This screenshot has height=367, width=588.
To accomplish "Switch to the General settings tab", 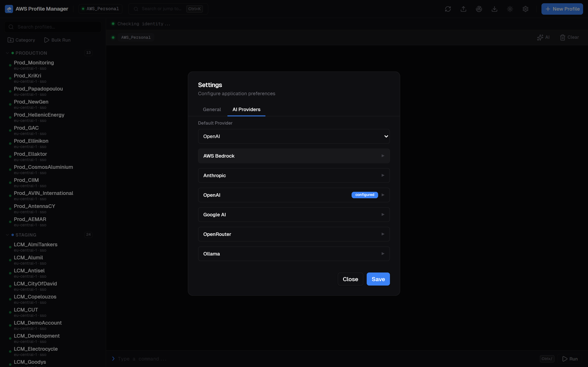I will (x=212, y=109).
